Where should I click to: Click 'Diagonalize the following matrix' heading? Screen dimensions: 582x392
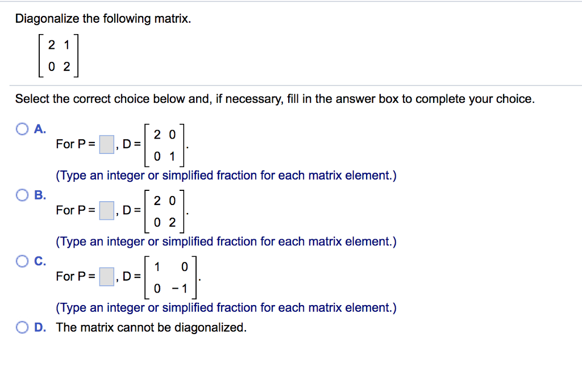pyautogui.click(x=103, y=19)
